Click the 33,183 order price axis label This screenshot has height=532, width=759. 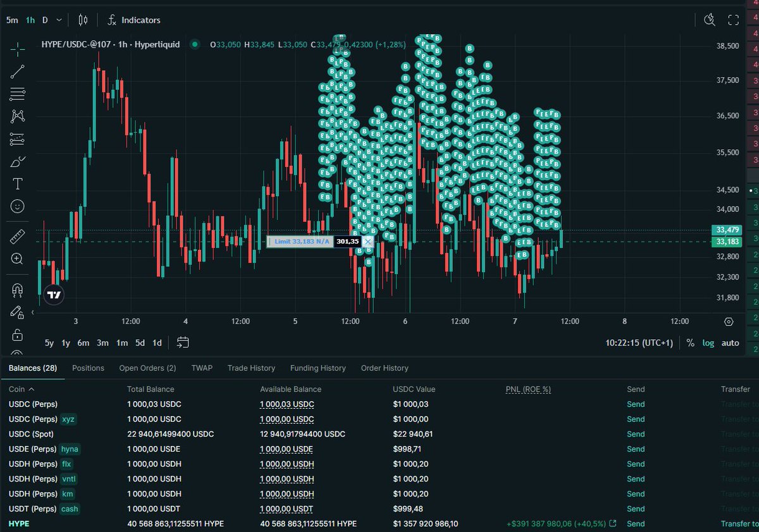click(x=727, y=242)
